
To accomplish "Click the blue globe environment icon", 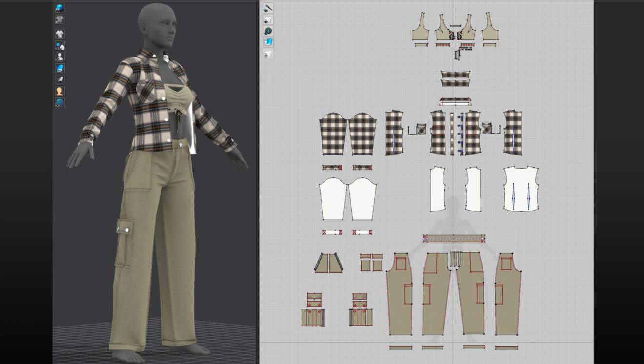I will [x=60, y=102].
